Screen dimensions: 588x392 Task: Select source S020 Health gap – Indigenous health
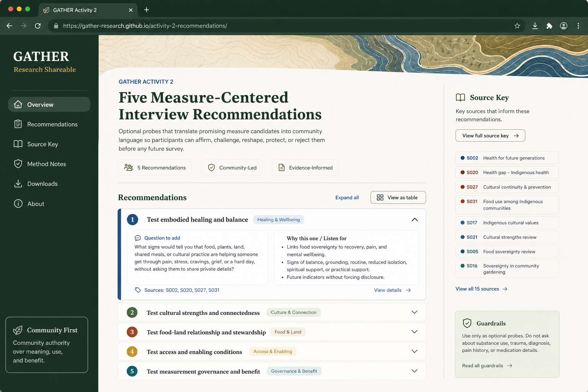click(x=507, y=173)
